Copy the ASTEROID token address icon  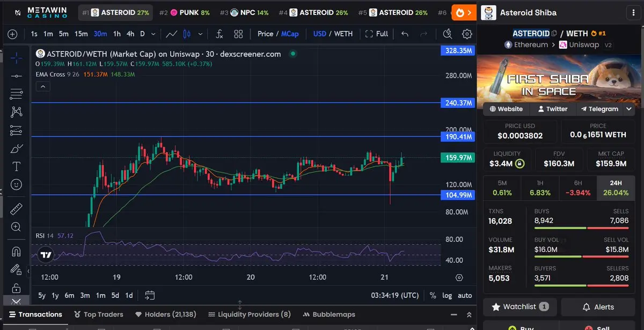pos(554,33)
